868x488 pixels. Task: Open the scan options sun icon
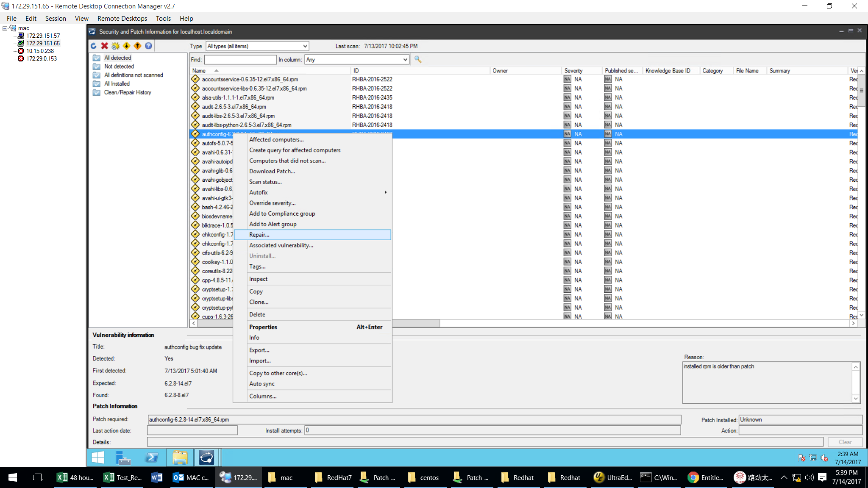115,46
